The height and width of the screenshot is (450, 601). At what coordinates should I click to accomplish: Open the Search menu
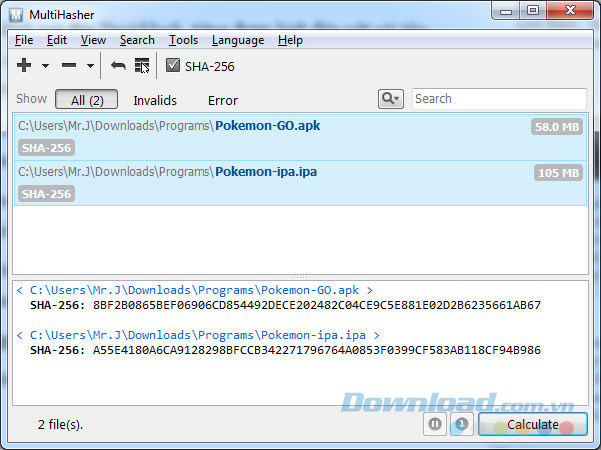tap(137, 40)
